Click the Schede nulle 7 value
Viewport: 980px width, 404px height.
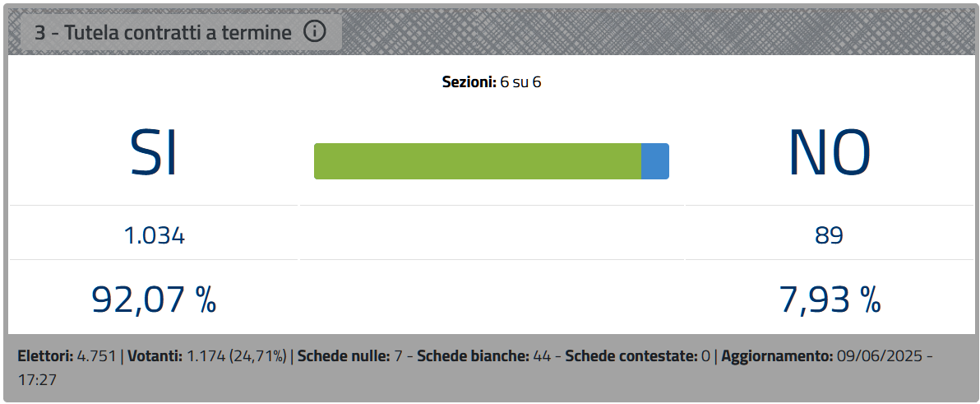[x=397, y=356]
